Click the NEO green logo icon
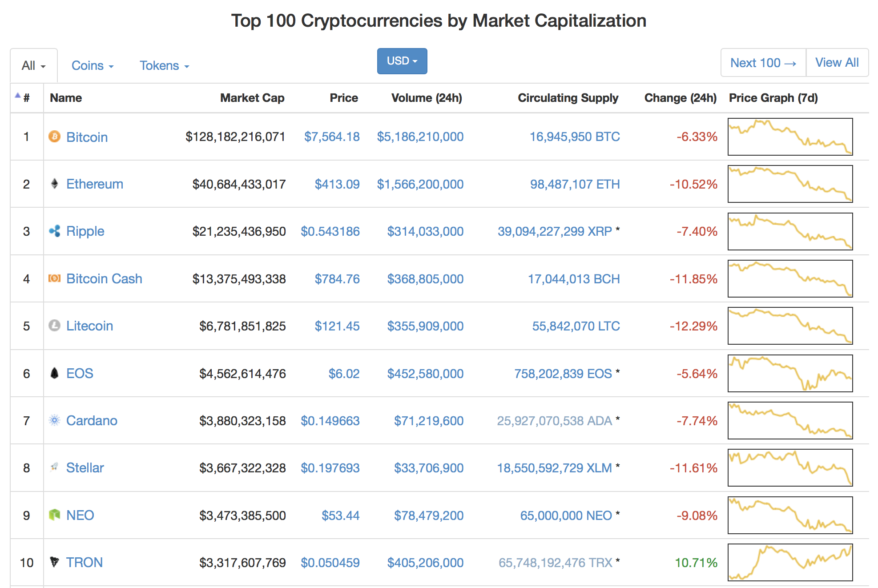 [x=54, y=515]
